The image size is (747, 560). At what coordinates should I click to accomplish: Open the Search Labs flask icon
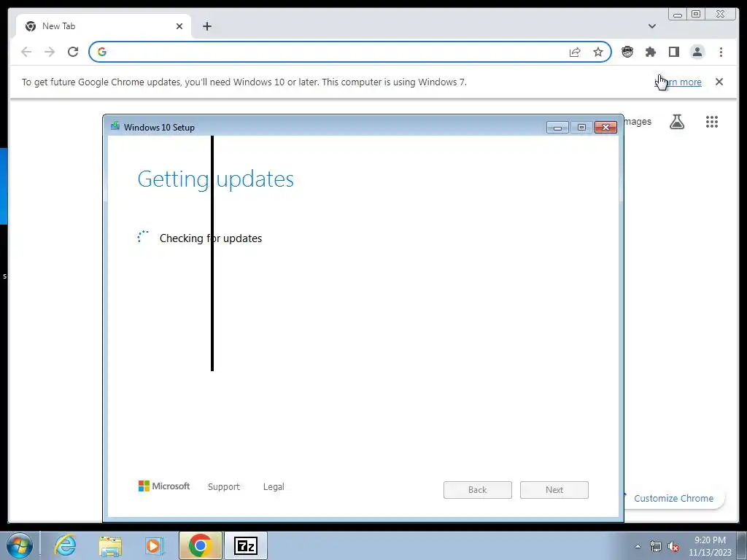click(x=677, y=122)
